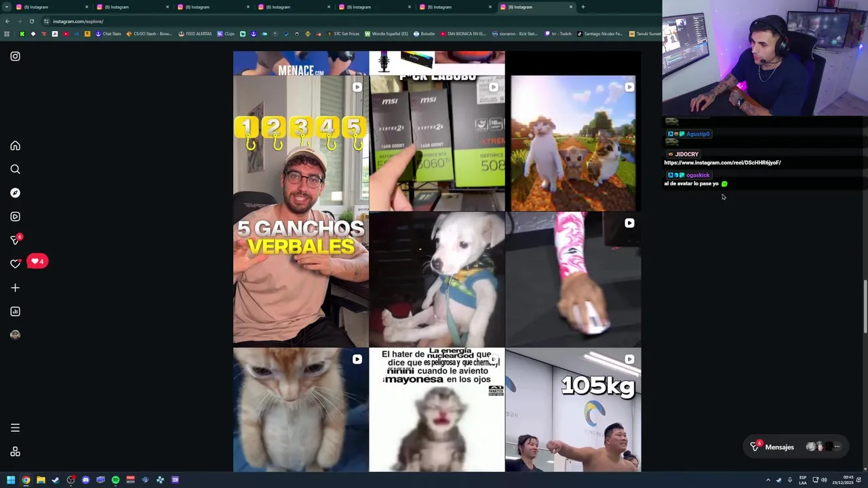Open the TAN BIONICA bookmark
The image size is (868, 488).
(x=463, y=34)
